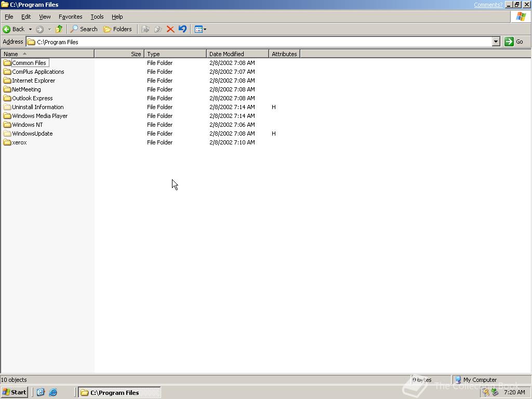Click the red Delete icon

coord(170,29)
